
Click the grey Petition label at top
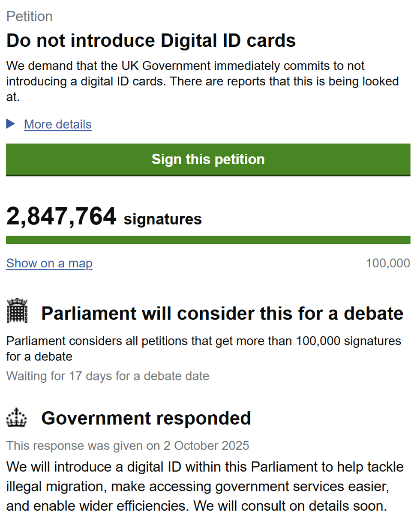tap(30, 16)
